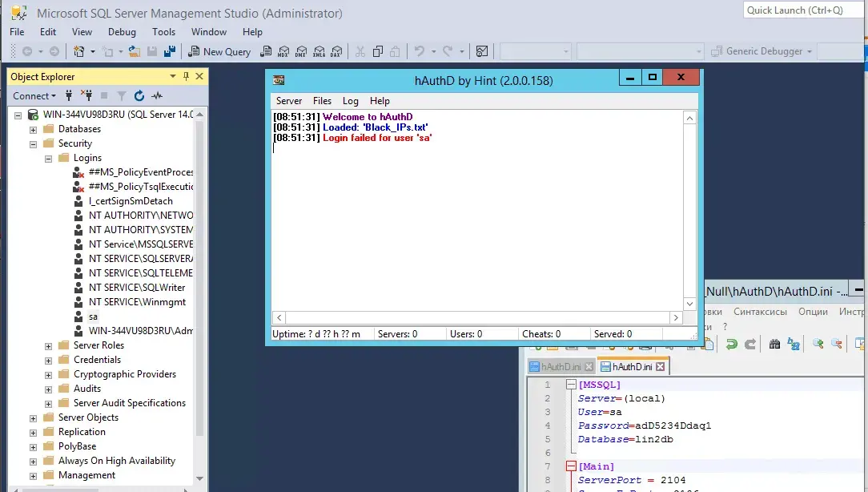
Task: Collapse the Logins folder
Action: 48,159
